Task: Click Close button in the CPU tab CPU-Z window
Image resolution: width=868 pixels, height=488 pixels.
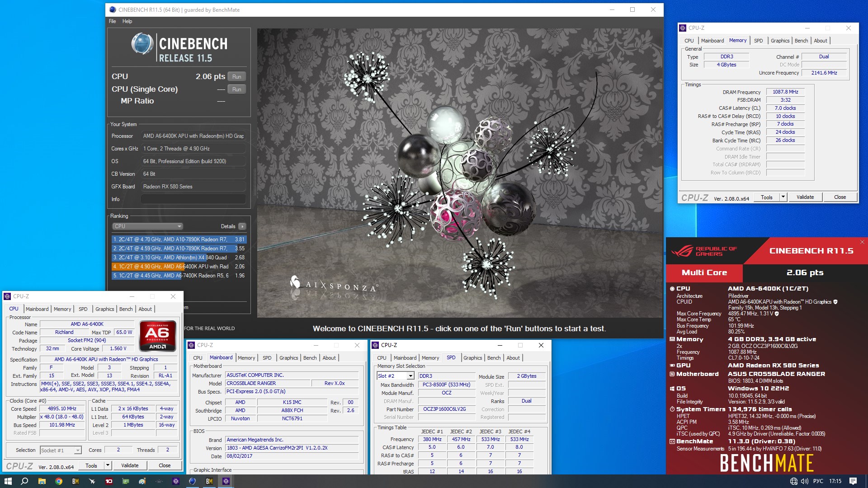Action: [x=165, y=465]
